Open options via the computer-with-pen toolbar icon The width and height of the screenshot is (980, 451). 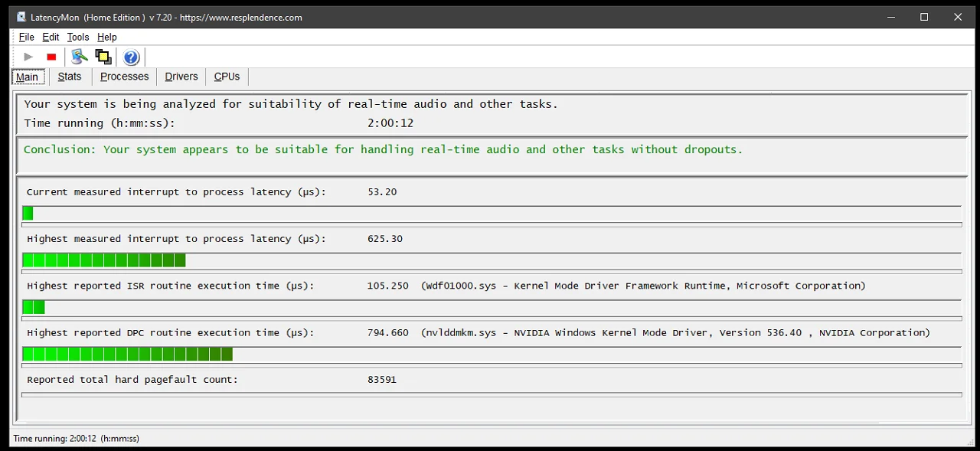pos(80,57)
